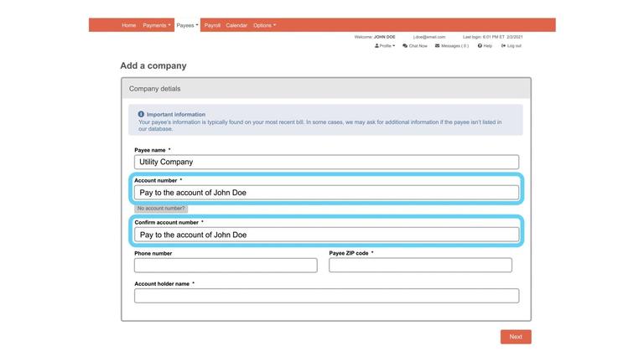Open Messages inbox link
The width and height of the screenshot is (644, 362).
click(x=452, y=45)
